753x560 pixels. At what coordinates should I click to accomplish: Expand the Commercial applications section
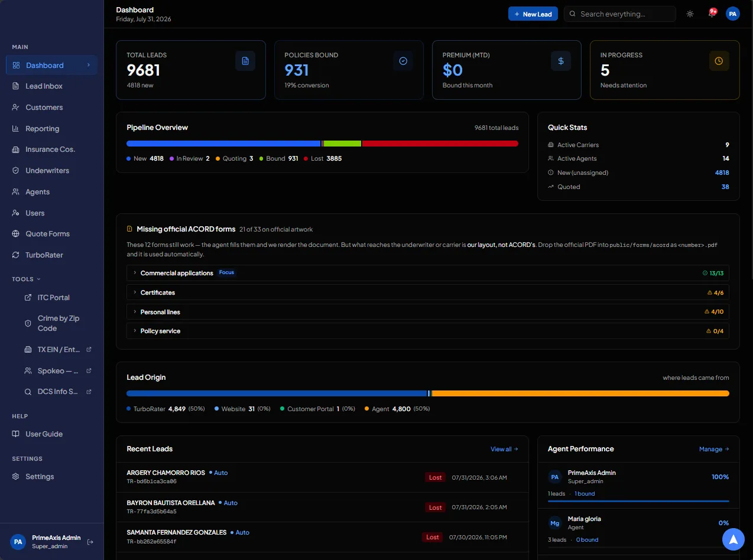(x=428, y=273)
